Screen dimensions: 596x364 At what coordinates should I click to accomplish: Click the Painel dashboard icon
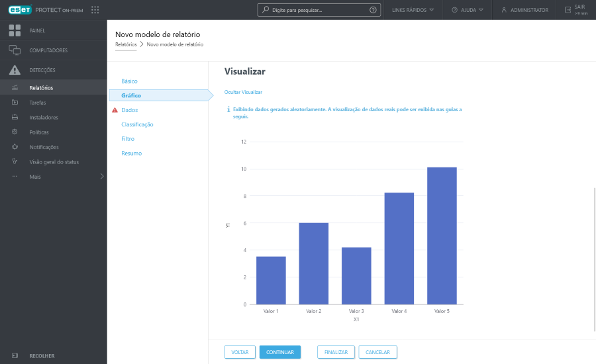15,30
